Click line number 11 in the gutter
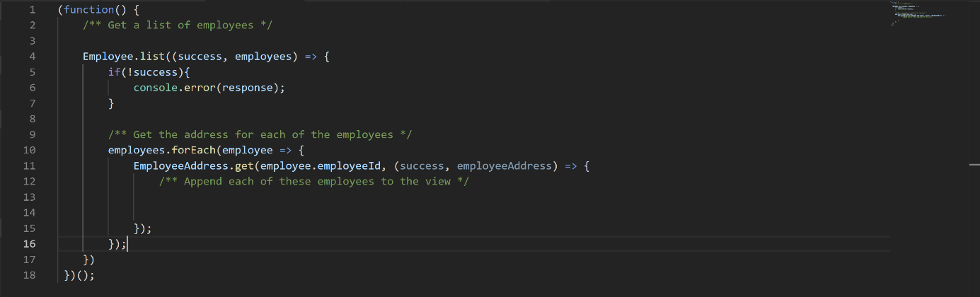This screenshot has width=980, height=297. point(29,165)
